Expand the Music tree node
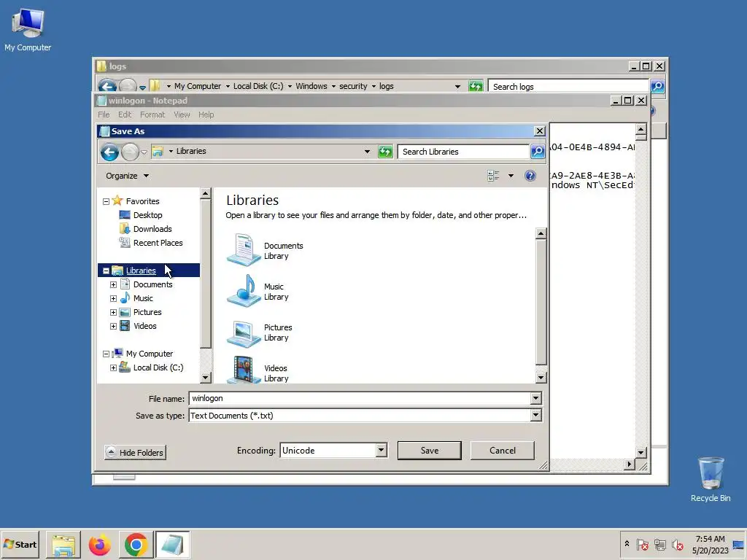 [113, 298]
